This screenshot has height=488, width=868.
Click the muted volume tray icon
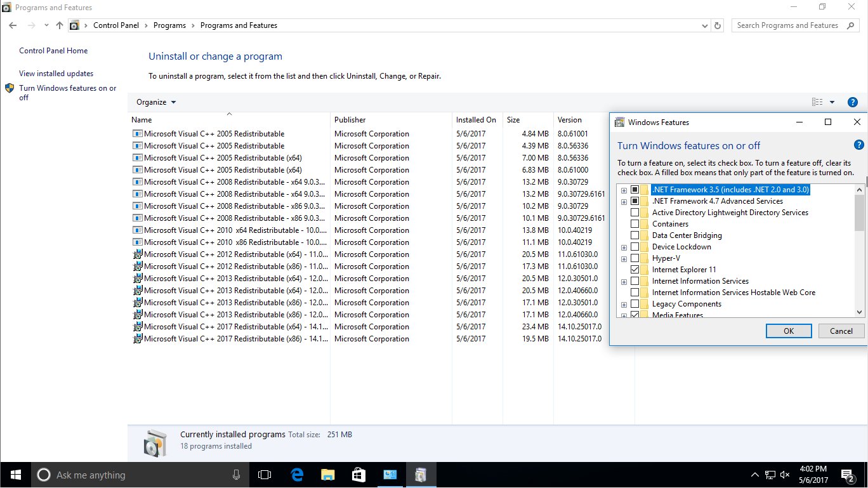pyautogui.click(x=786, y=475)
